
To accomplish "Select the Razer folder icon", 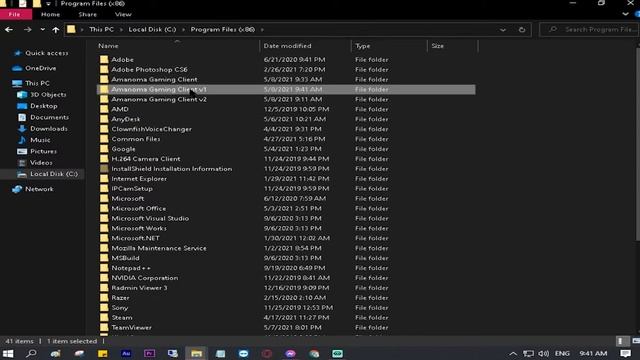I will point(104,298).
